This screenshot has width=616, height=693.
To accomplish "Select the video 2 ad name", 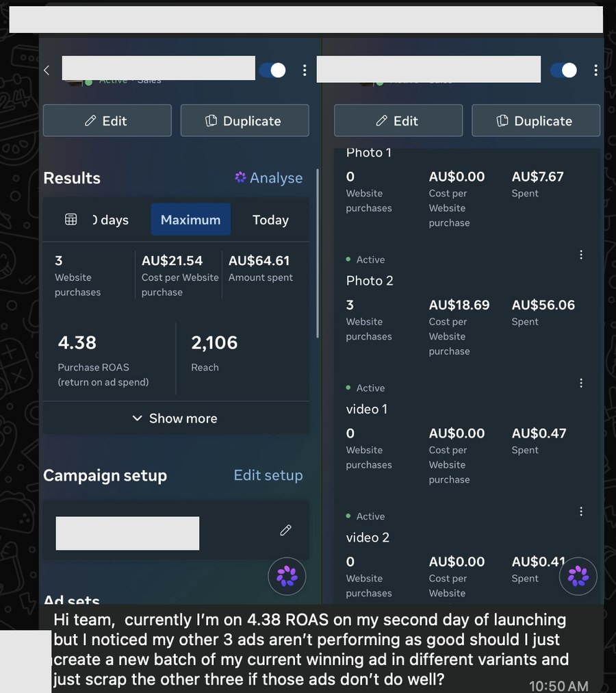I will tap(368, 538).
